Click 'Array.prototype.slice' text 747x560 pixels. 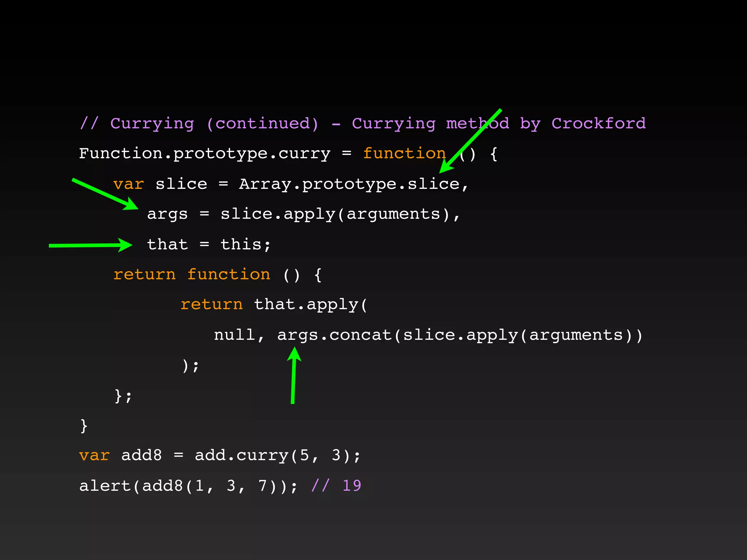tap(349, 184)
